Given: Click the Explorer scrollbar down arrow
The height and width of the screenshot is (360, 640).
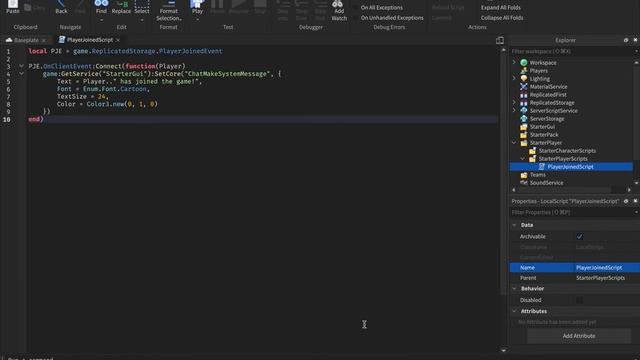Looking at the screenshot, I should [636, 183].
